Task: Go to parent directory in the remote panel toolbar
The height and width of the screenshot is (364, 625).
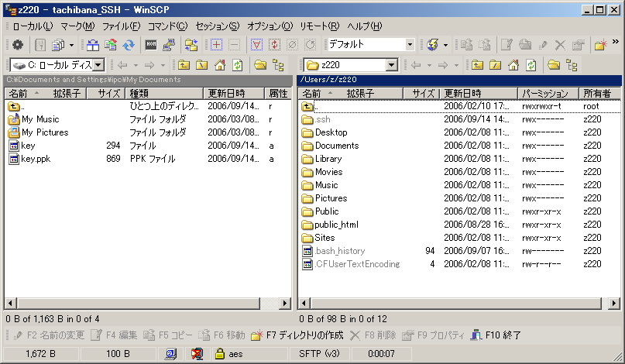Action: click(x=477, y=64)
